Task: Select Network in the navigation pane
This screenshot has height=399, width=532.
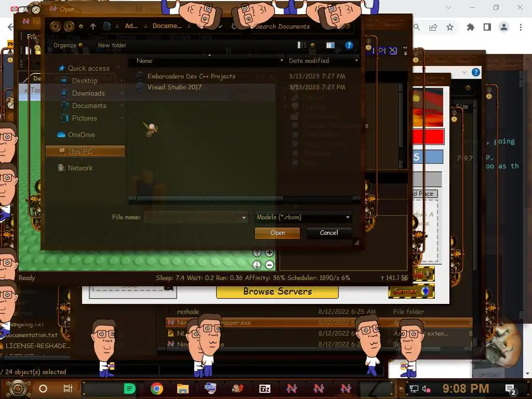Action: pos(80,168)
